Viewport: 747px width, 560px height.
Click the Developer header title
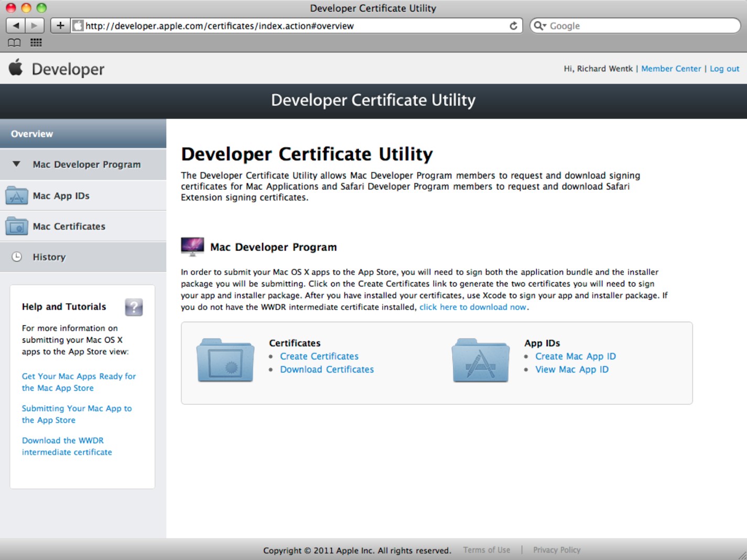tap(68, 69)
